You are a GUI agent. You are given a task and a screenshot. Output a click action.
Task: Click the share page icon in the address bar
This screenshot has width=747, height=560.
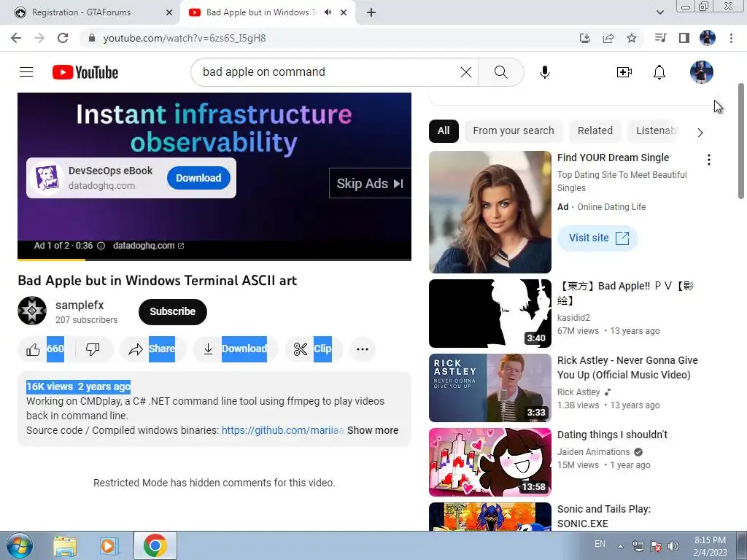(608, 38)
